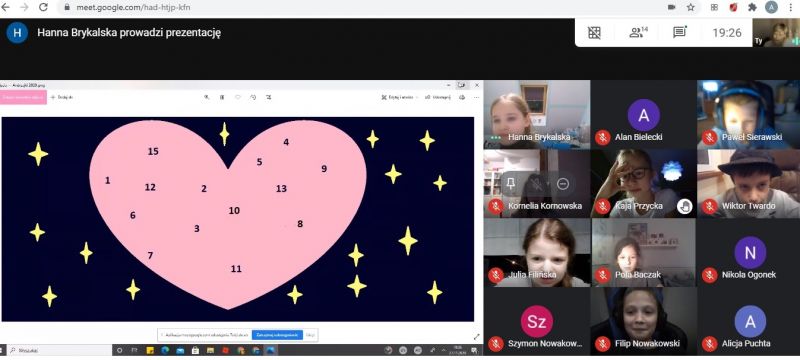Click the muted mic on Alan Bielecki's tile
This screenshot has height=360, width=800.
pyautogui.click(x=603, y=137)
